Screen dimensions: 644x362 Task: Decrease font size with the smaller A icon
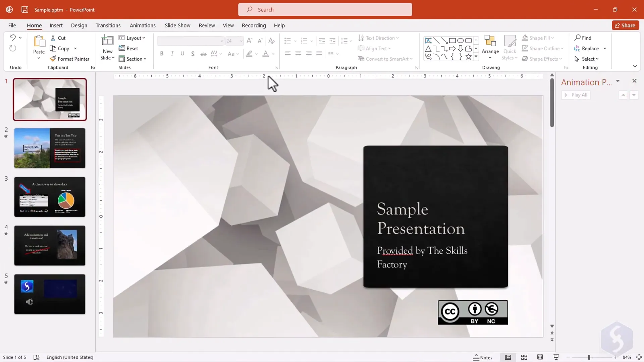tap(260, 41)
